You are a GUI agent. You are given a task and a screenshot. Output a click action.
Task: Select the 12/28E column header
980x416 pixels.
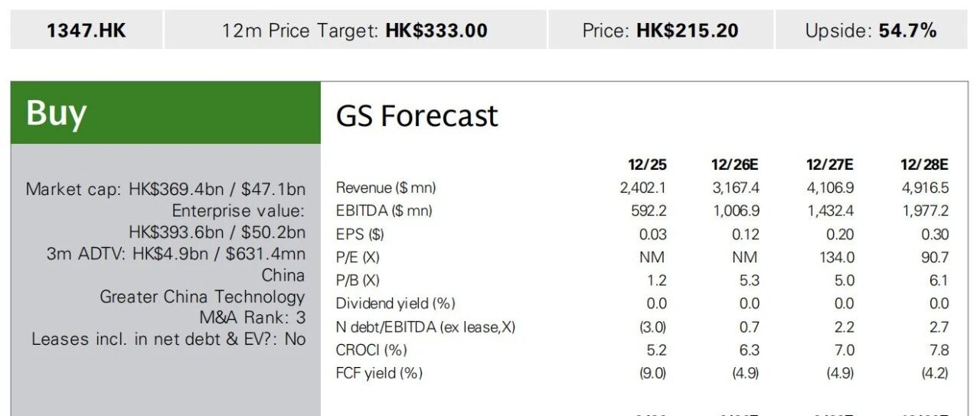click(x=924, y=164)
